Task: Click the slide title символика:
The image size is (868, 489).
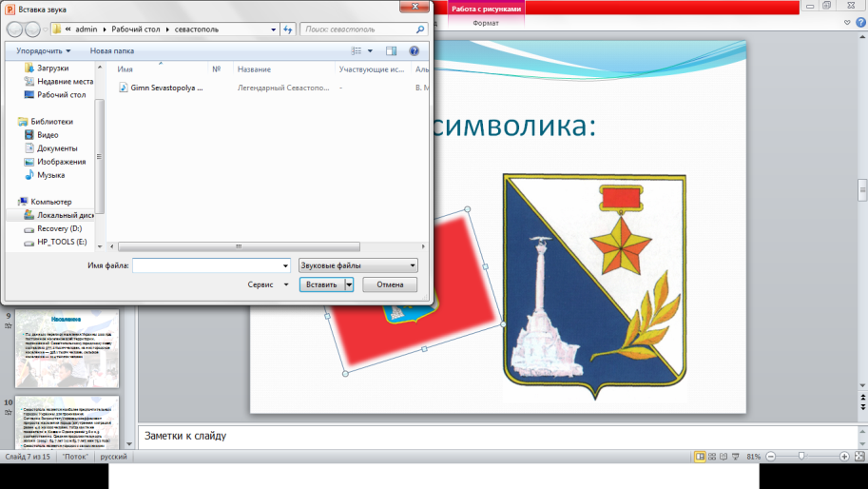Action: [515, 126]
